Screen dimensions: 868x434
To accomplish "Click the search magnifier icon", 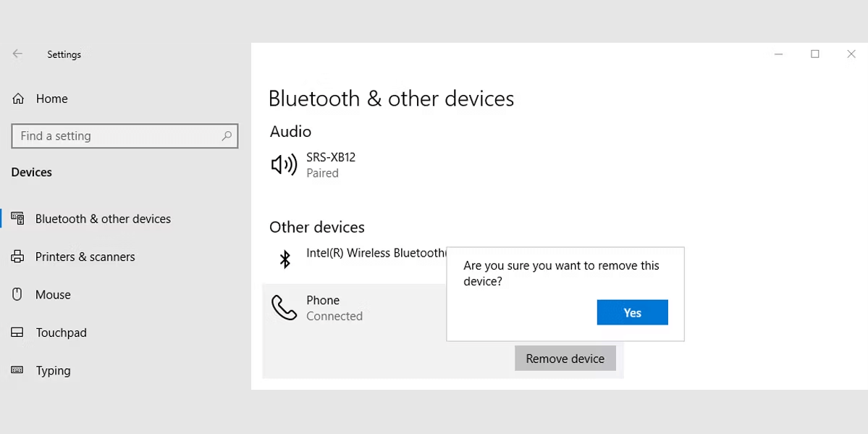I will click(227, 135).
